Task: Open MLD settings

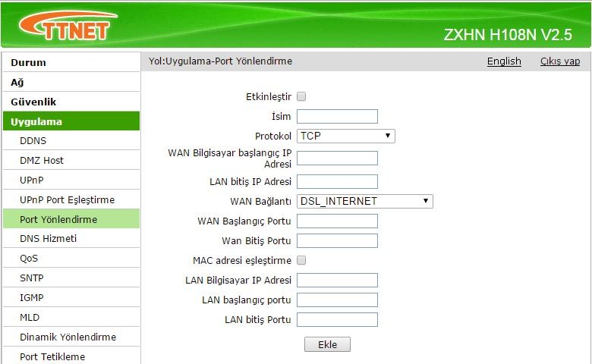Action: (71, 316)
